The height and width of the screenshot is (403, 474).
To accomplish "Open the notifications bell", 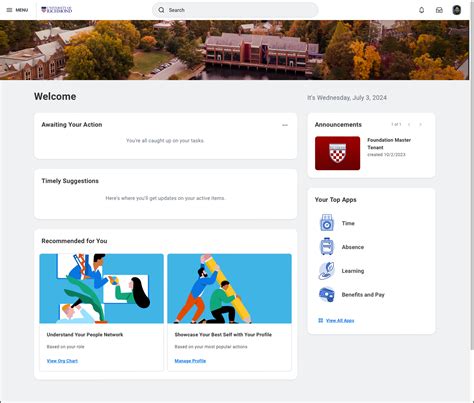I will pyautogui.click(x=422, y=10).
